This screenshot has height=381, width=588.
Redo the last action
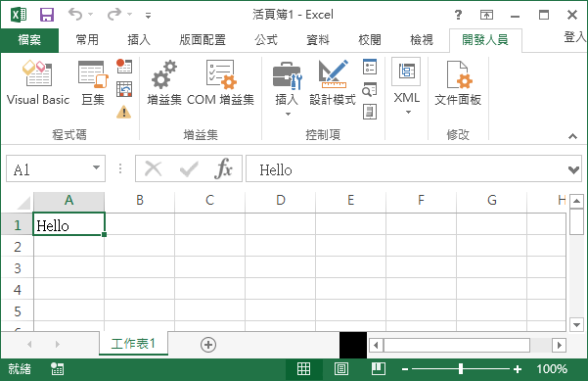pos(114,15)
